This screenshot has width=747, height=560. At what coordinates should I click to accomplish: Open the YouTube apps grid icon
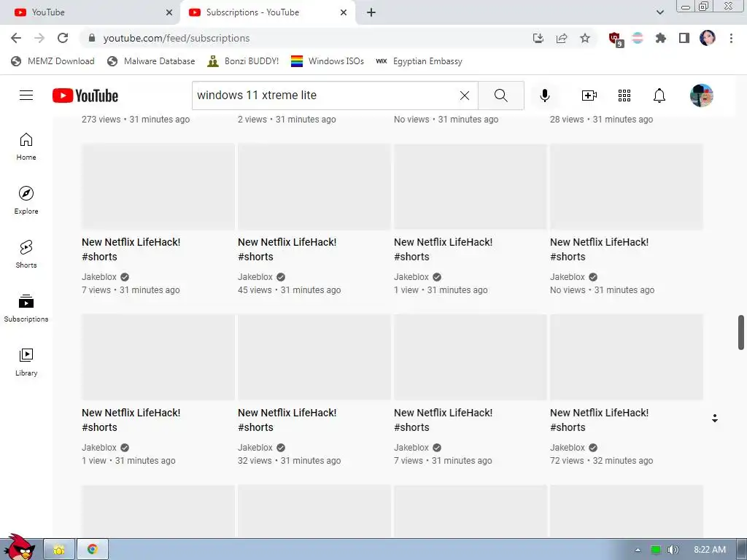click(x=624, y=96)
